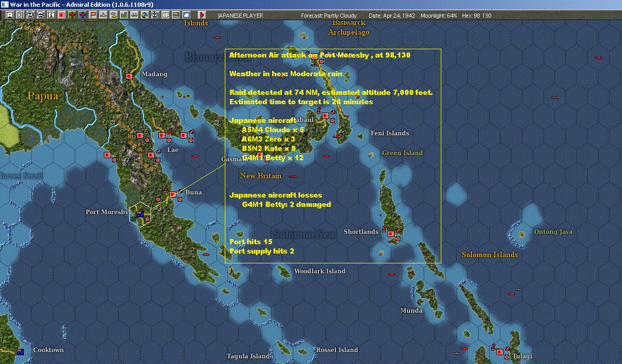Click the red ship marker near New Britain label

pyautogui.click(x=293, y=176)
